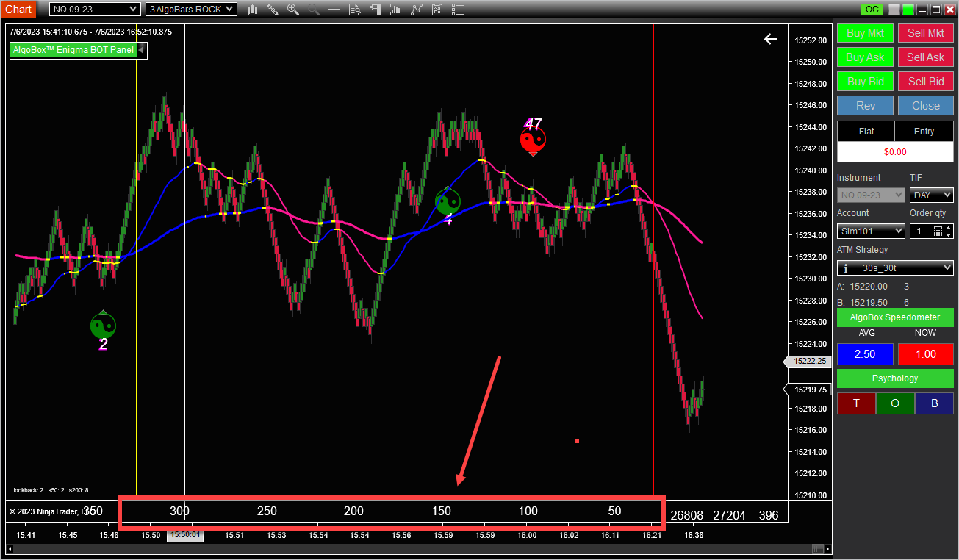
Task: Open the strategy performance icon
Action: pos(438,10)
